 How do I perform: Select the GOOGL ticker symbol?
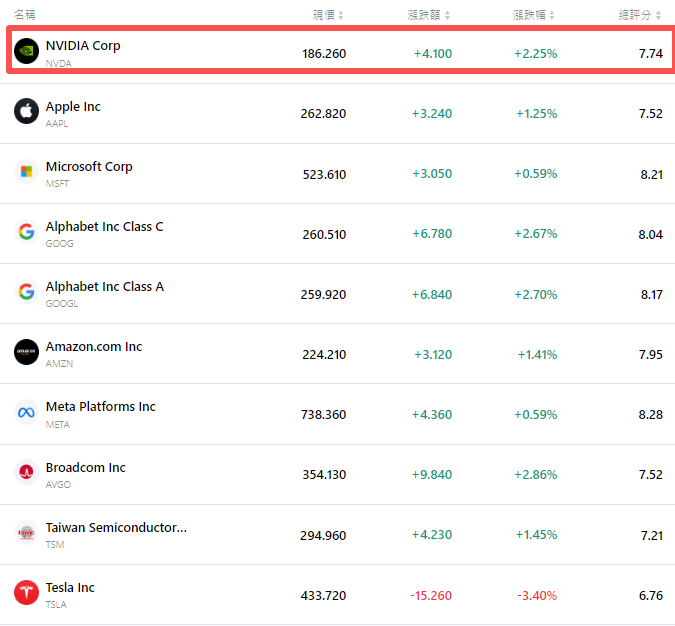coord(61,304)
